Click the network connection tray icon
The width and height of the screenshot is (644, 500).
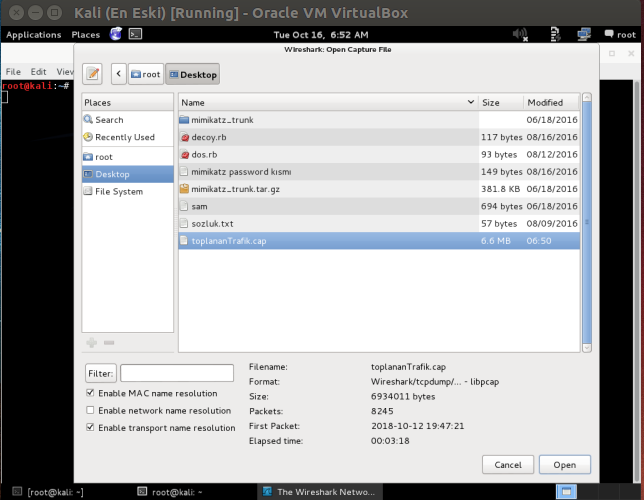pos(584,35)
